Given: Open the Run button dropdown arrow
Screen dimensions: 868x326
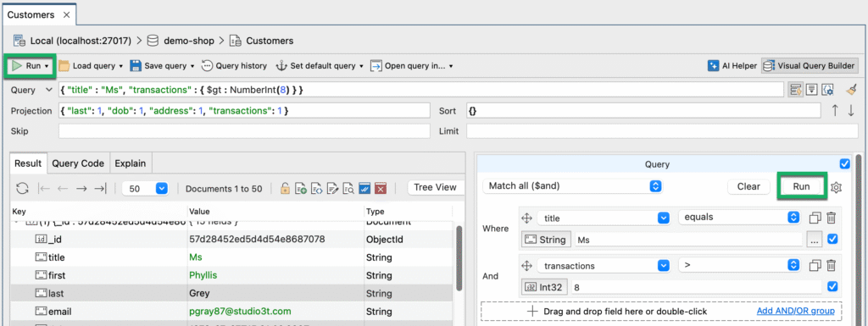Looking at the screenshot, I should pyautogui.click(x=47, y=66).
